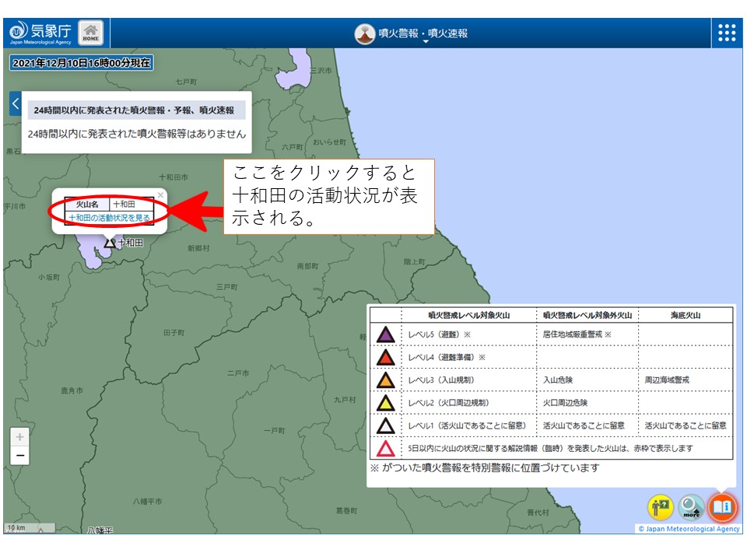Click the volcano icon in the header
Viewport: 747px width, 560px height.
364,33
